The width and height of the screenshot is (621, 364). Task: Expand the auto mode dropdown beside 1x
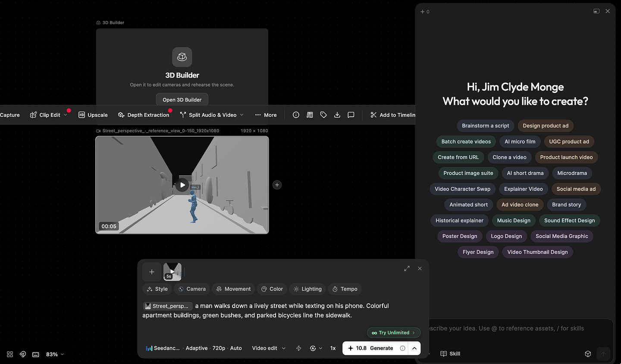point(316,348)
